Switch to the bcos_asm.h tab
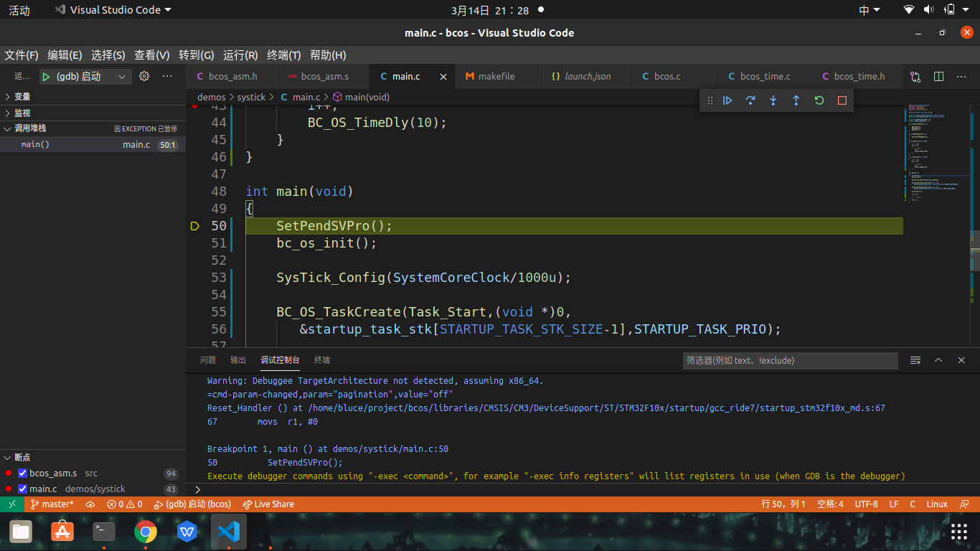The height and width of the screenshot is (551, 980). coord(232,77)
